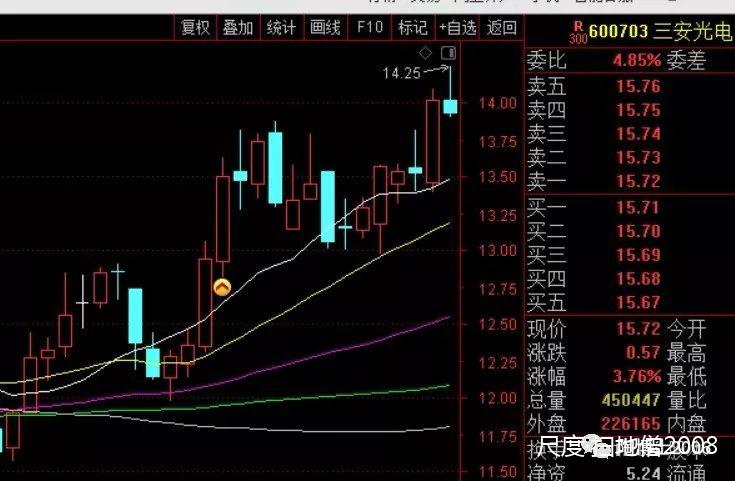Click the 总量 value 450447
Screen dimensions: 735x481
[631, 400]
